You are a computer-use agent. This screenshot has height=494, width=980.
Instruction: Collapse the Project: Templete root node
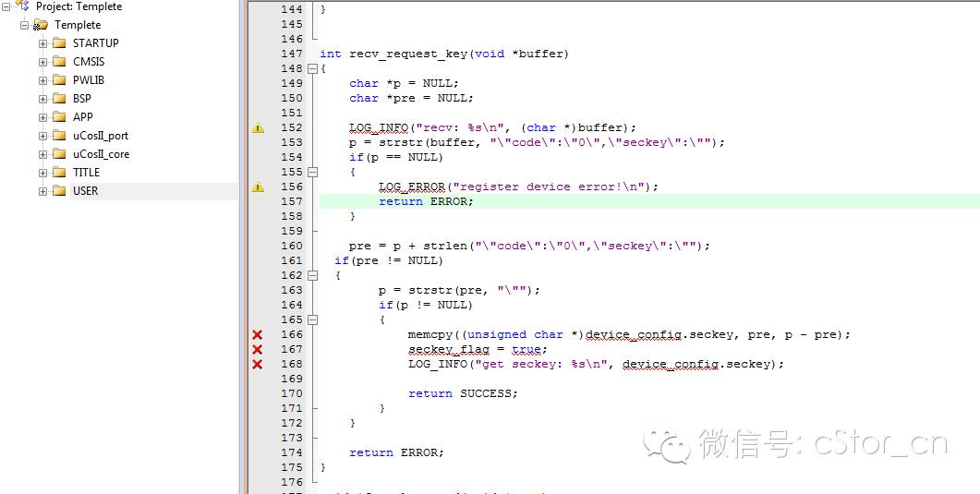[6, 6]
